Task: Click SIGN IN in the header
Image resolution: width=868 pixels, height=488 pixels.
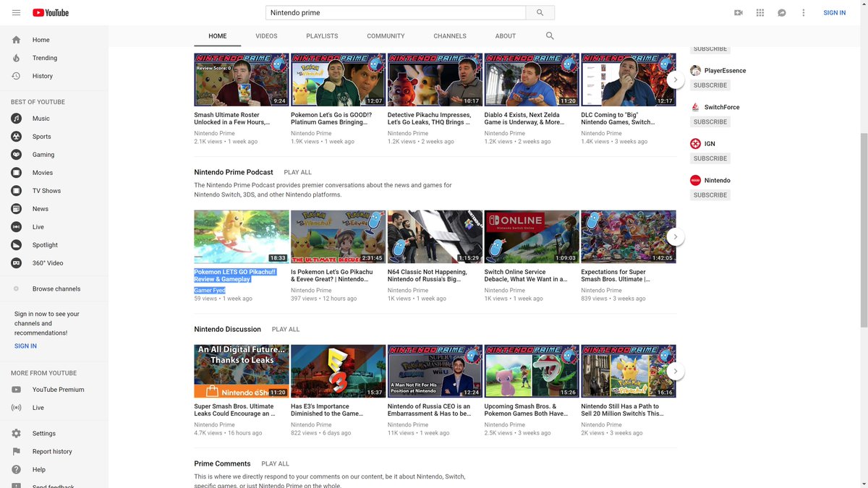Action: pyautogui.click(x=834, y=13)
